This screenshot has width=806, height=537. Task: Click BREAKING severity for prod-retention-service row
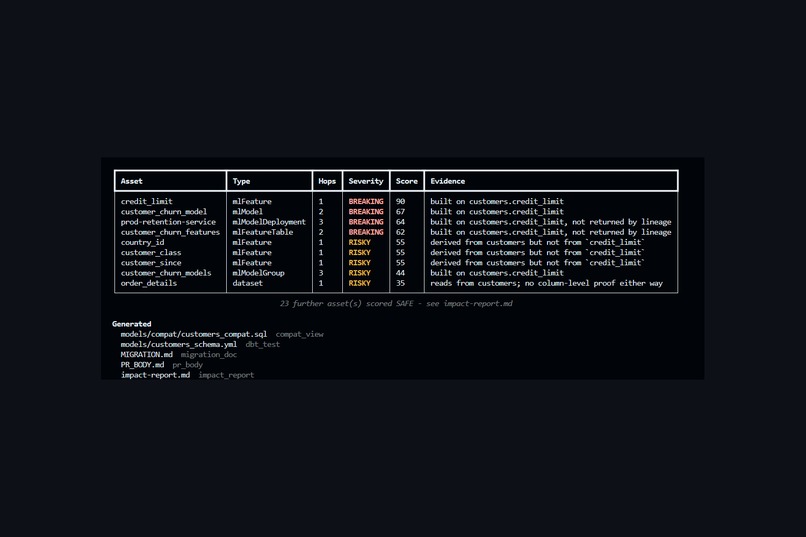[x=366, y=222]
